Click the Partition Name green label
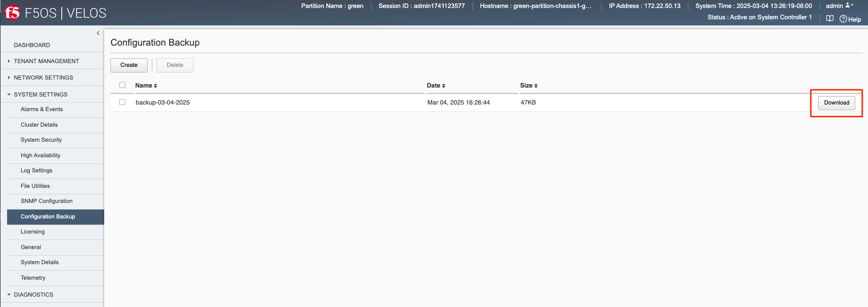This screenshot has width=868, height=307. click(332, 6)
